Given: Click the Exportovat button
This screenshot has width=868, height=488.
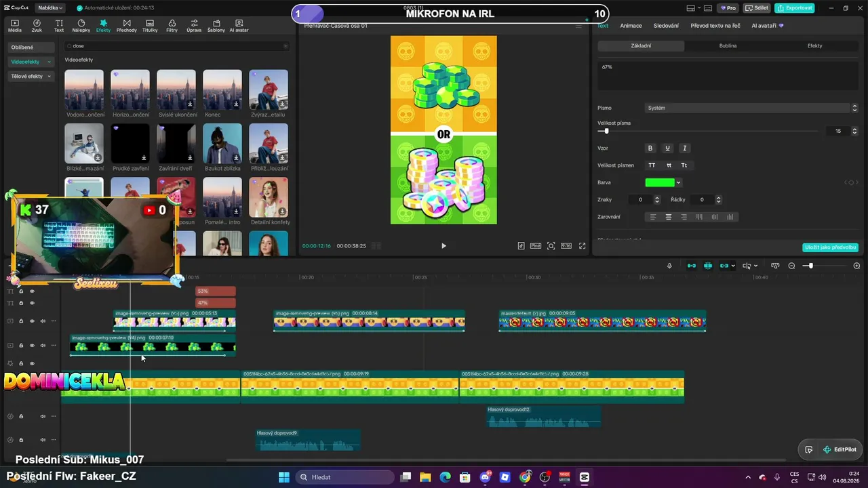Looking at the screenshot, I should 794,8.
